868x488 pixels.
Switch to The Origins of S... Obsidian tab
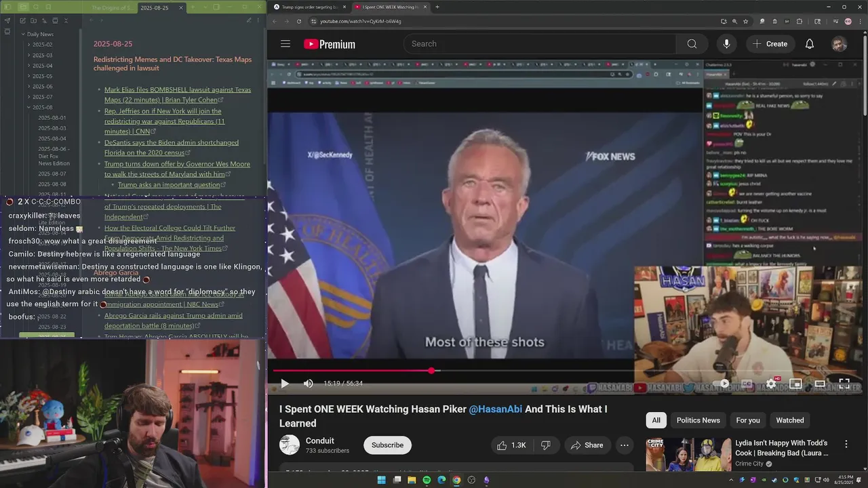click(x=113, y=8)
